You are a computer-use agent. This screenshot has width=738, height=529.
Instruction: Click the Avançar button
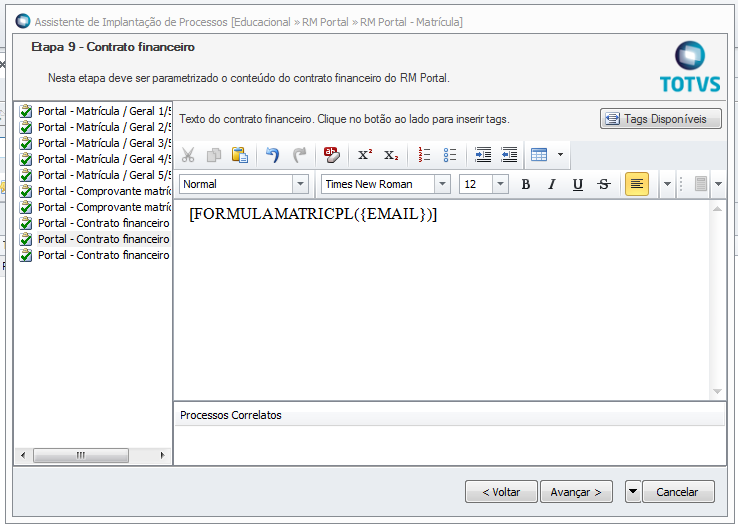pos(576,492)
